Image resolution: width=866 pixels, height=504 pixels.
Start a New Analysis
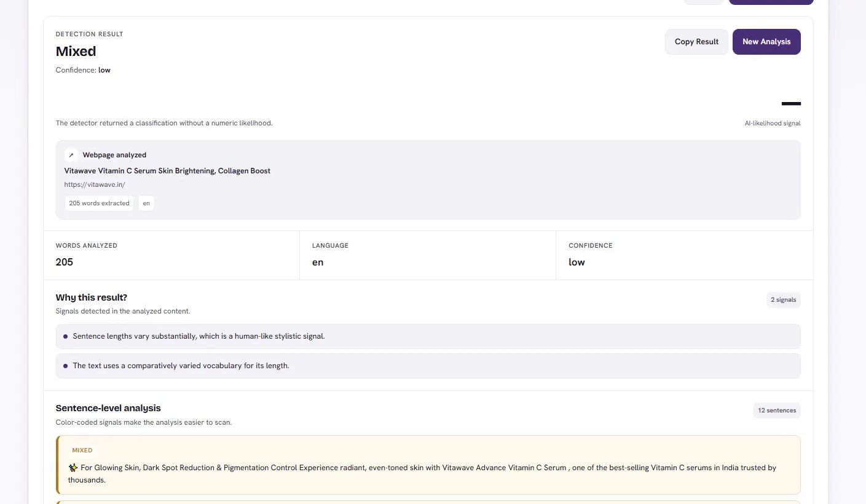(x=766, y=42)
